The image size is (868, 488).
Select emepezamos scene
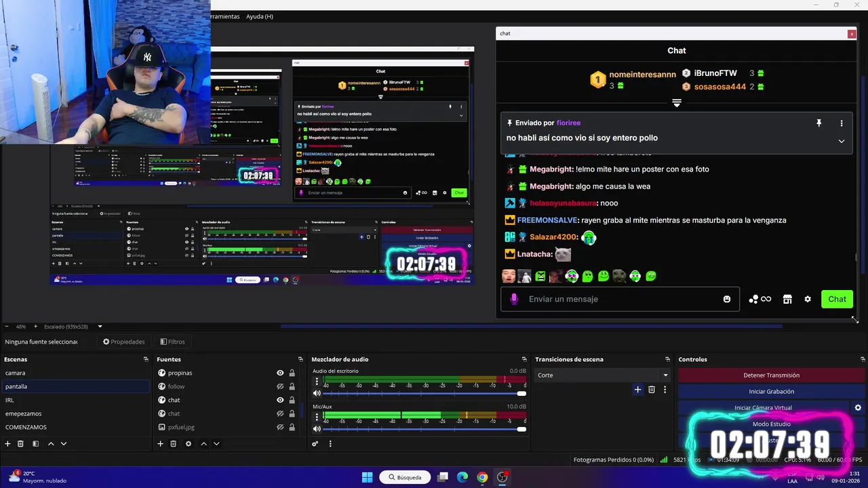[75, 413]
